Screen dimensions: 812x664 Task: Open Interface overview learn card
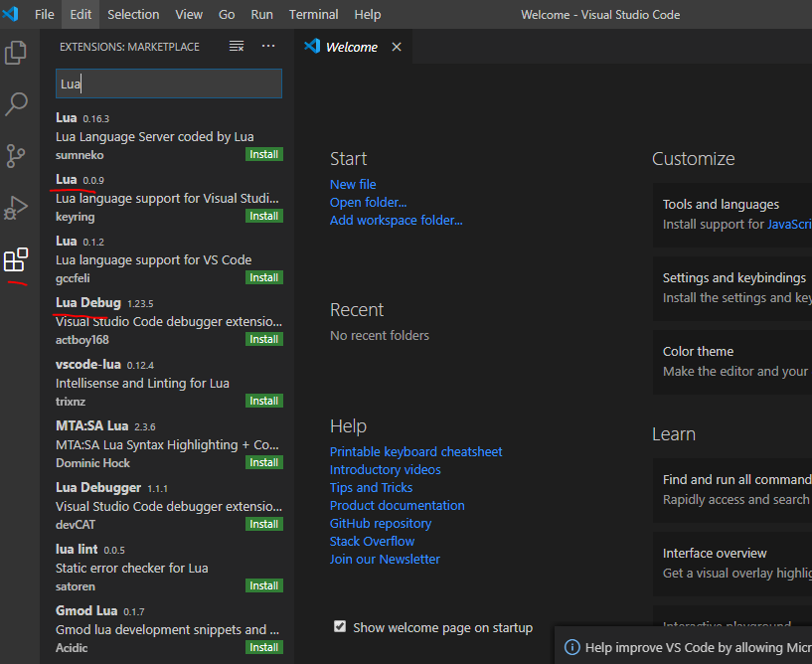coord(732,564)
